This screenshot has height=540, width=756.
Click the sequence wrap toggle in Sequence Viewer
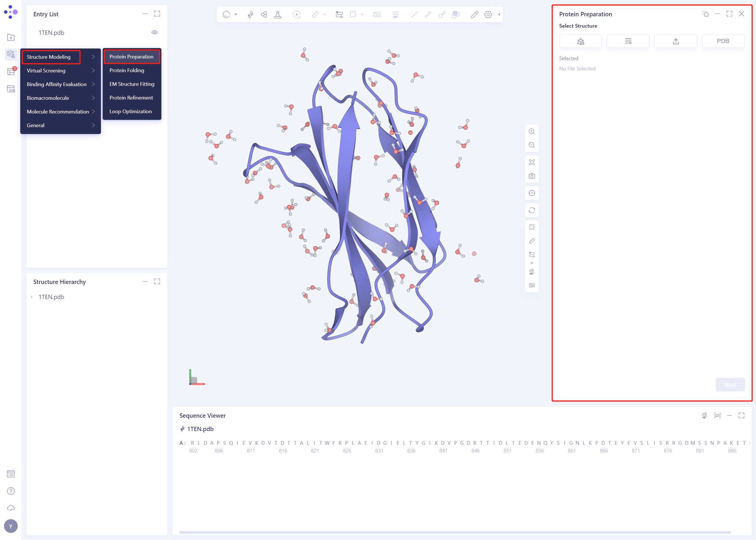(717, 415)
